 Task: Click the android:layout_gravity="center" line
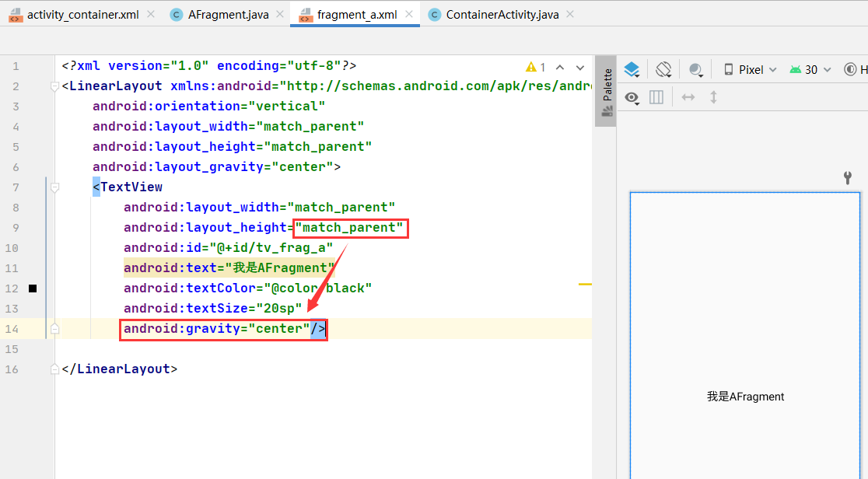[x=216, y=167]
